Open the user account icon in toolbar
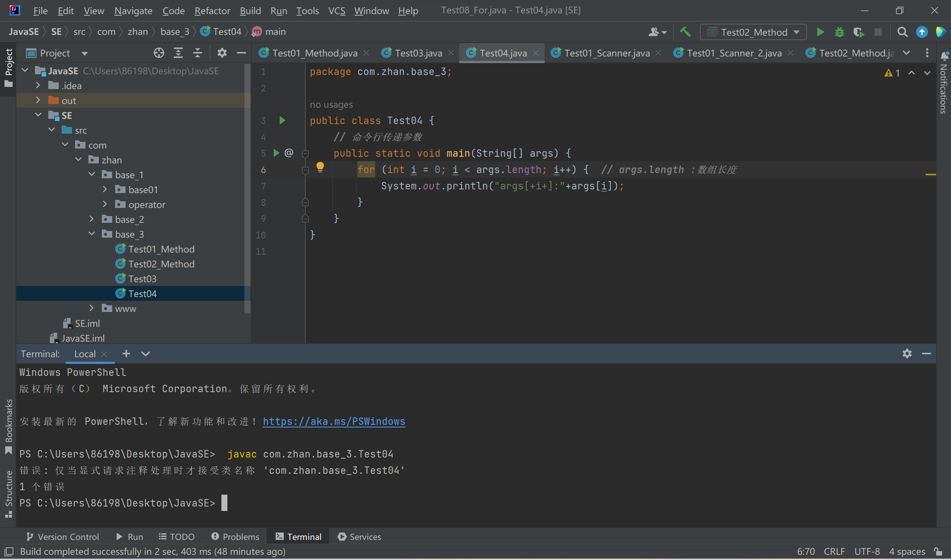 657,32
